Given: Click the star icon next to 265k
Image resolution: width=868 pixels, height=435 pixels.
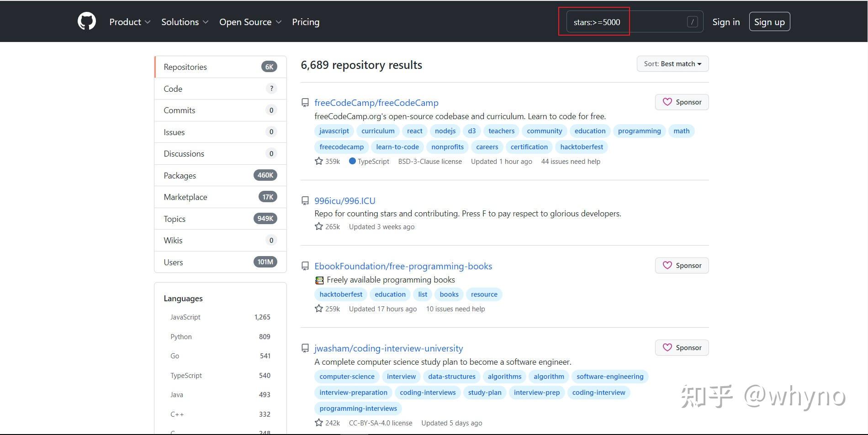Looking at the screenshot, I should pyautogui.click(x=318, y=226).
